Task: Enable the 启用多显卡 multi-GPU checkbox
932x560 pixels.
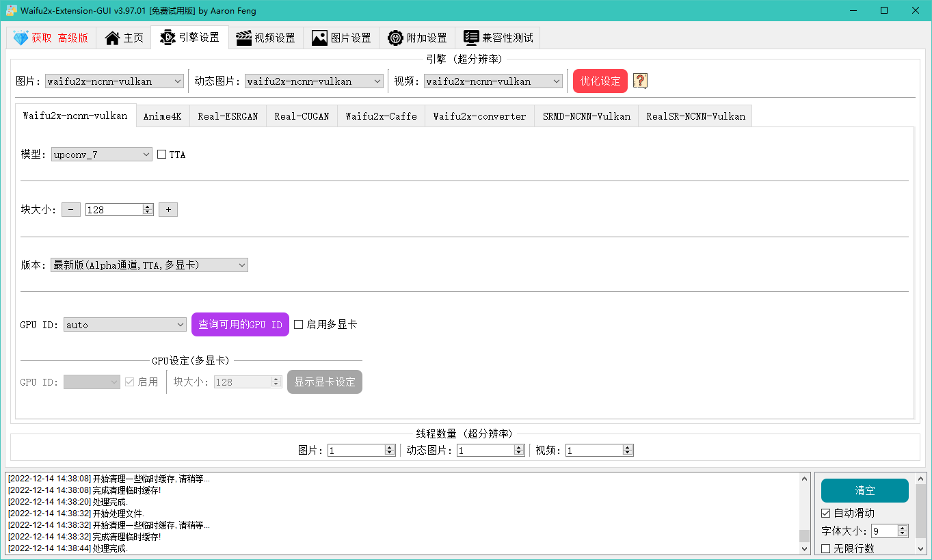Action: [299, 325]
